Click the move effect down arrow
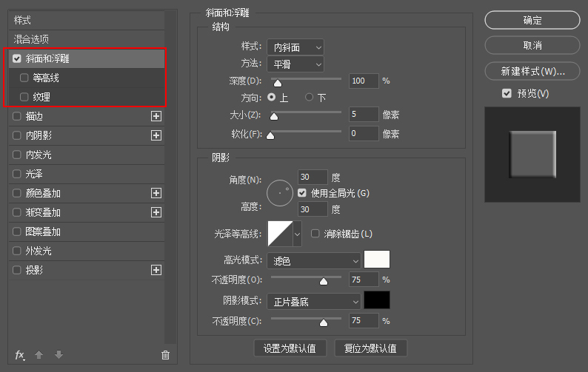Screen dimensions: 588x372 (59, 355)
